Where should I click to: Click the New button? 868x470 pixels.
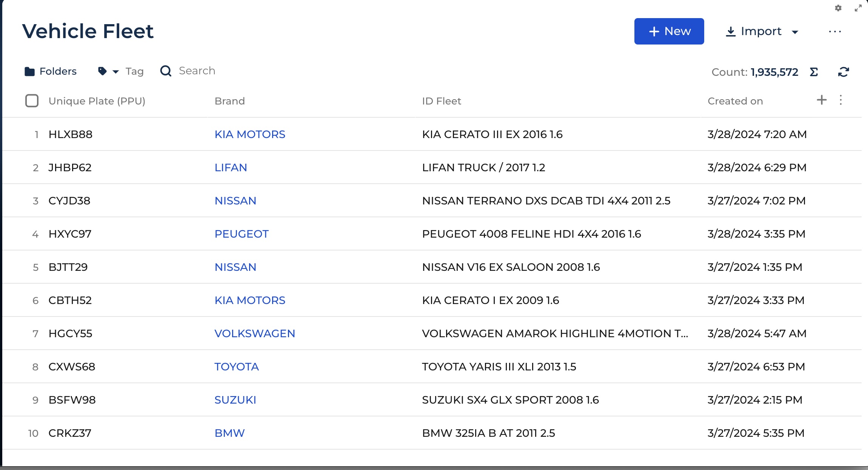tap(669, 31)
